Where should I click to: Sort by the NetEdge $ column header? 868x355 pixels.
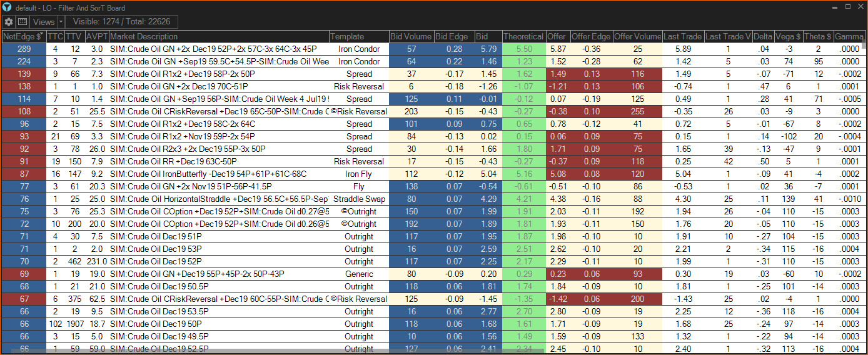[23, 36]
